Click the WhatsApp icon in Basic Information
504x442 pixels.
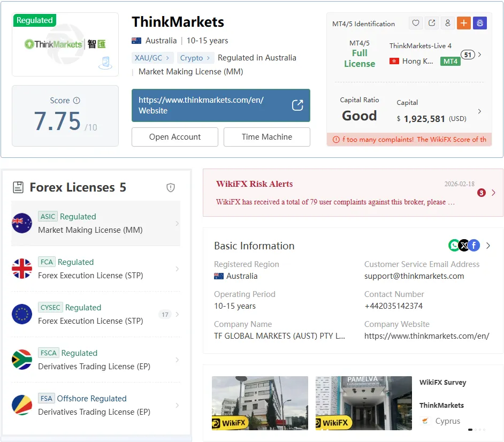click(454, 246)
